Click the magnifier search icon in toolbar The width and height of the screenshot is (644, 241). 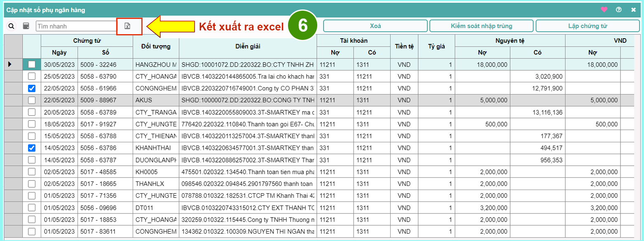click(12, 26)
